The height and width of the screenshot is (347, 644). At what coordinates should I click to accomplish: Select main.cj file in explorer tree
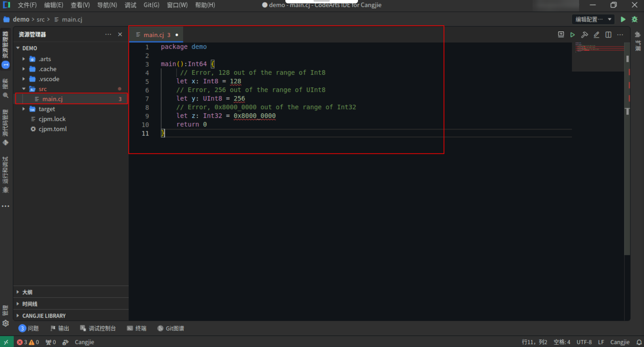(71, 99)
